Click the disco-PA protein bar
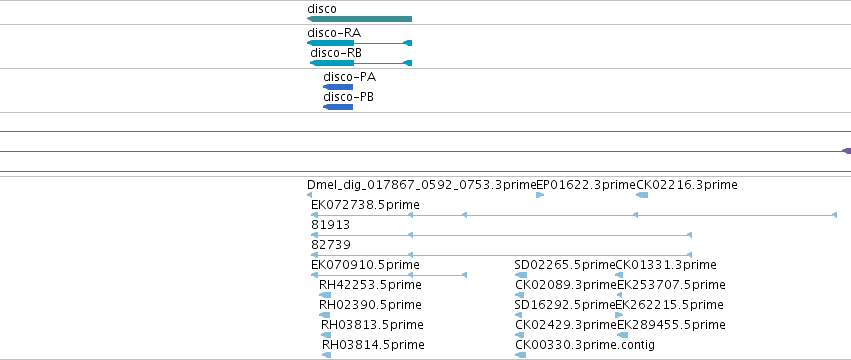Screen dimensions: 851x360 [x=338, y=87]
